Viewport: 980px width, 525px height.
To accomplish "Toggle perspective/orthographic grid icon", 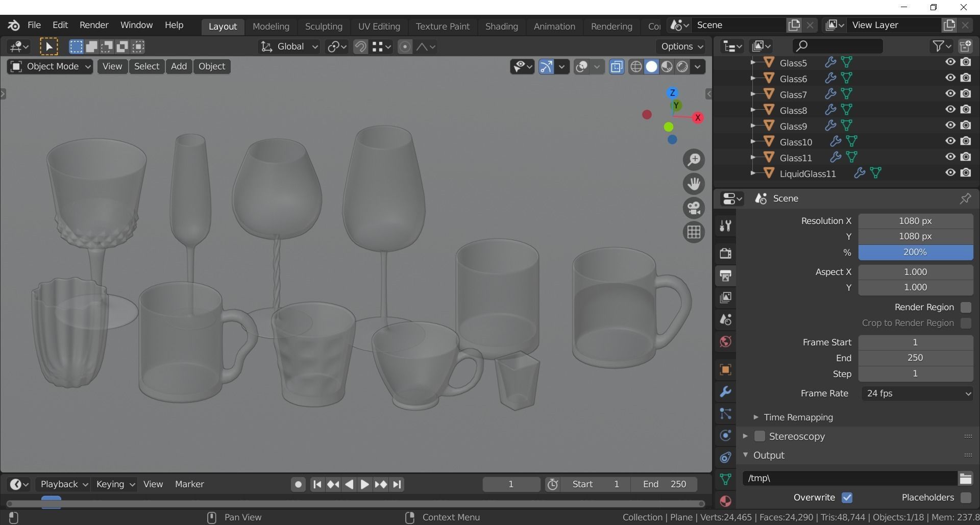I will (x=694, y=232).
